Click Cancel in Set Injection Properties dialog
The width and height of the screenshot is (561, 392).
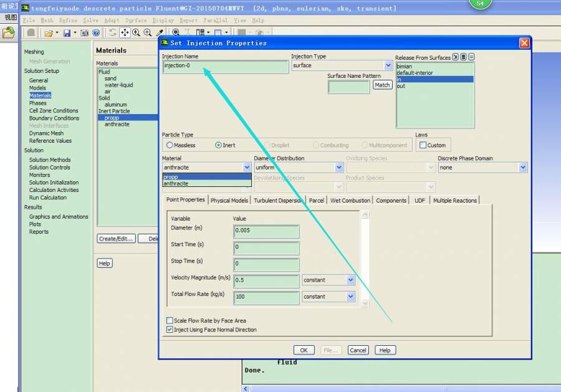(x=358, y=350)
